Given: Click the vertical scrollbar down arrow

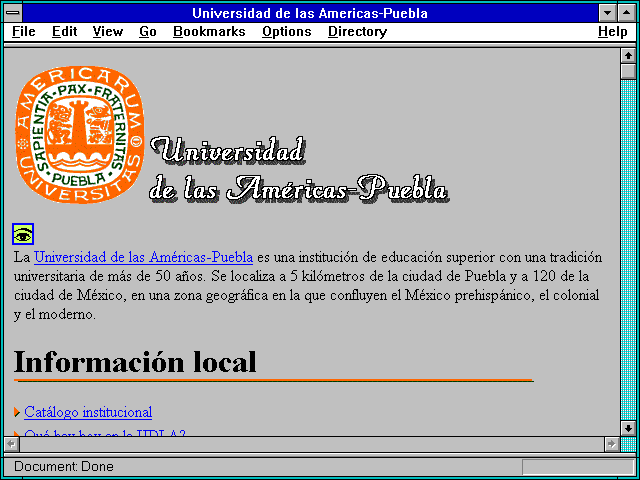Looking at the screenshot, I should pyautogui.click(x=628, y=428).
